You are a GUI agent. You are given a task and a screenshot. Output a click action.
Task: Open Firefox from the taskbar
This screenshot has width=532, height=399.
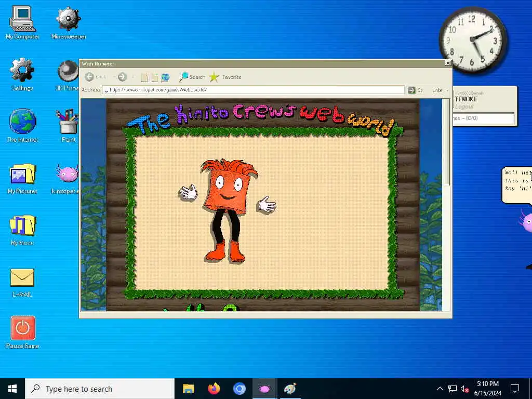pyautogui.click(x=214, y=389)
